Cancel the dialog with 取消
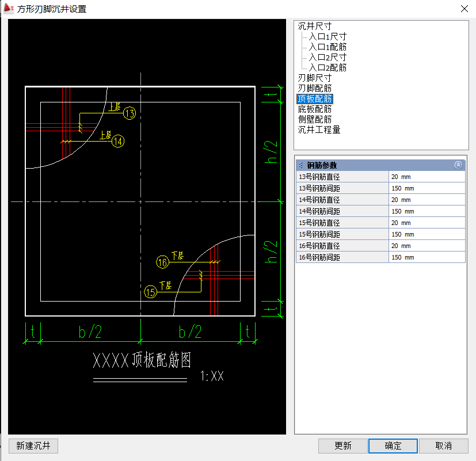476x461 pixels. pos(443,446)
